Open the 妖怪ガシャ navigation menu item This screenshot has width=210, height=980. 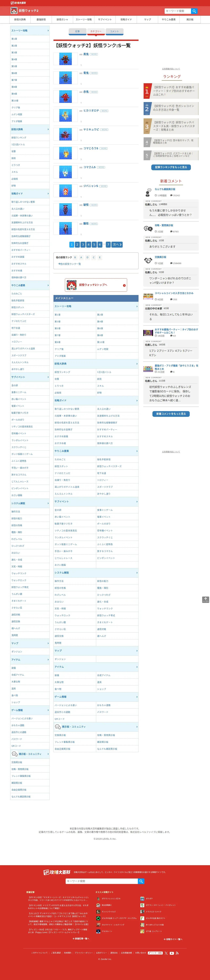62,19
